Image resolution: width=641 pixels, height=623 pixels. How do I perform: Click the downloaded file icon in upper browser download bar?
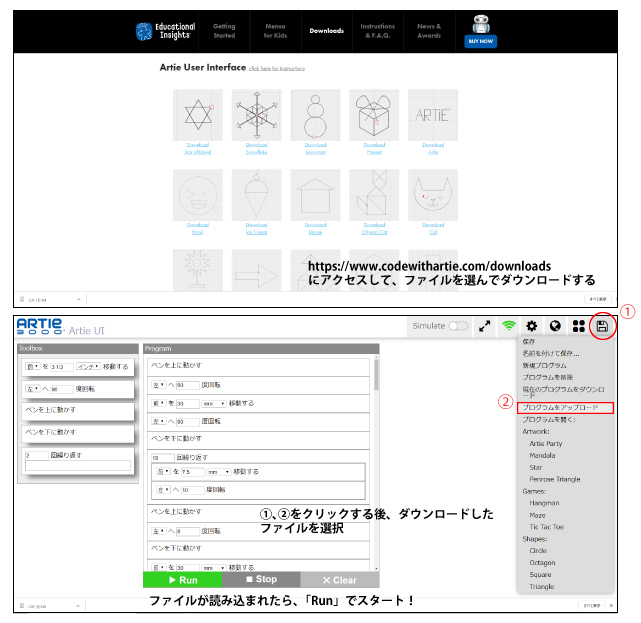(22, 299)
